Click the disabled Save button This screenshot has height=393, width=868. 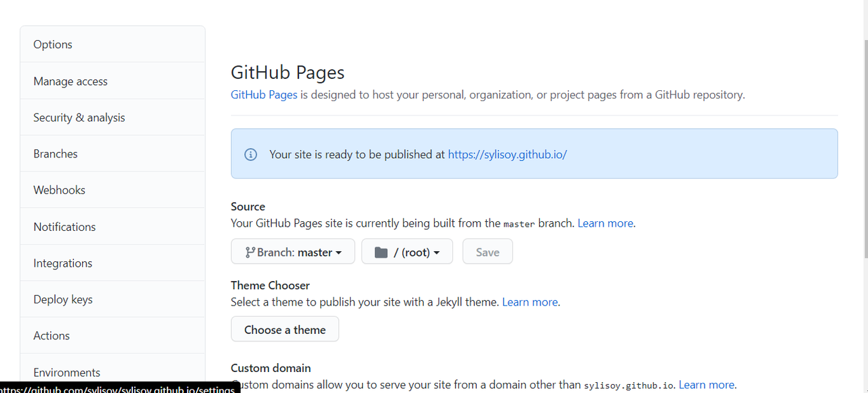(x=488, y=252)
